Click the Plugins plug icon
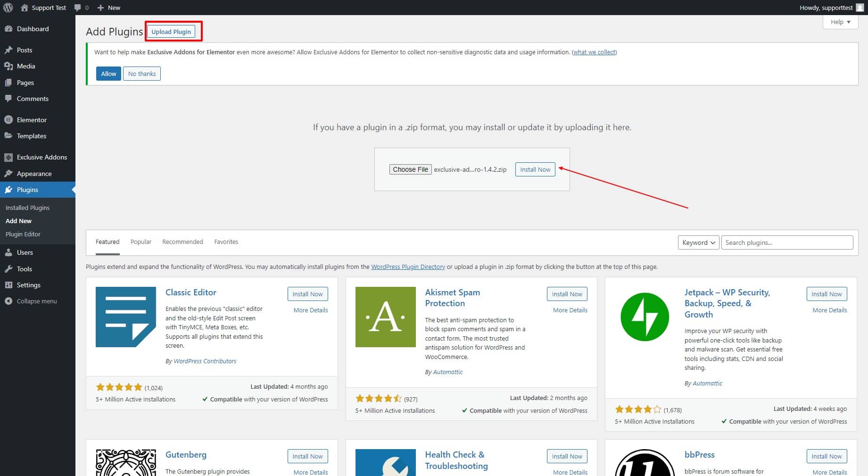Viewport: 868px width, 476px height. (x=8, y=190)
